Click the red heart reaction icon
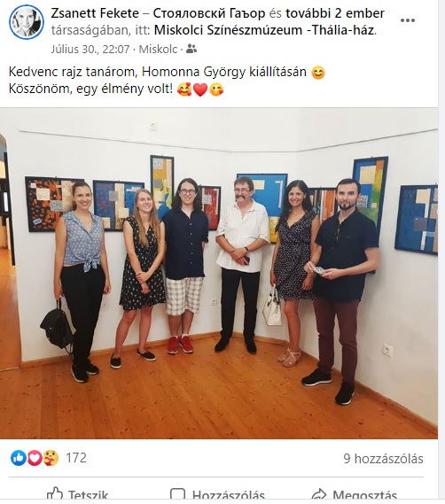The image size is (445, 504). pyautogui.click(x=35, y=458)
